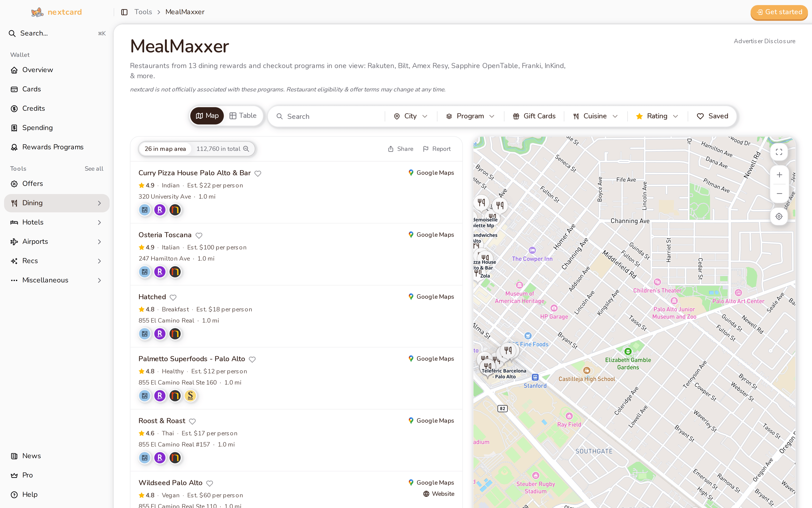812x508 pixels.
Task: Open the Cuisine dropdown
Action: click(x=596, y=116)
